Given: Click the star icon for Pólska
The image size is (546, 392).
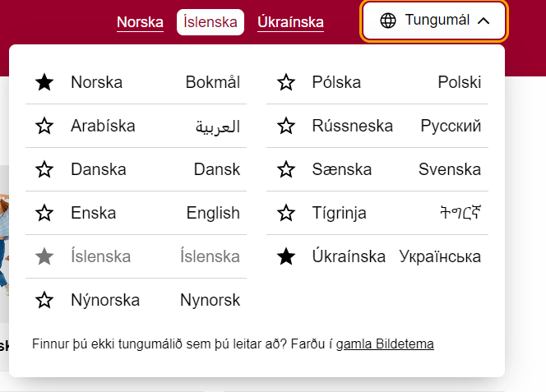Looking at the screenshot, I should point(286,82).
